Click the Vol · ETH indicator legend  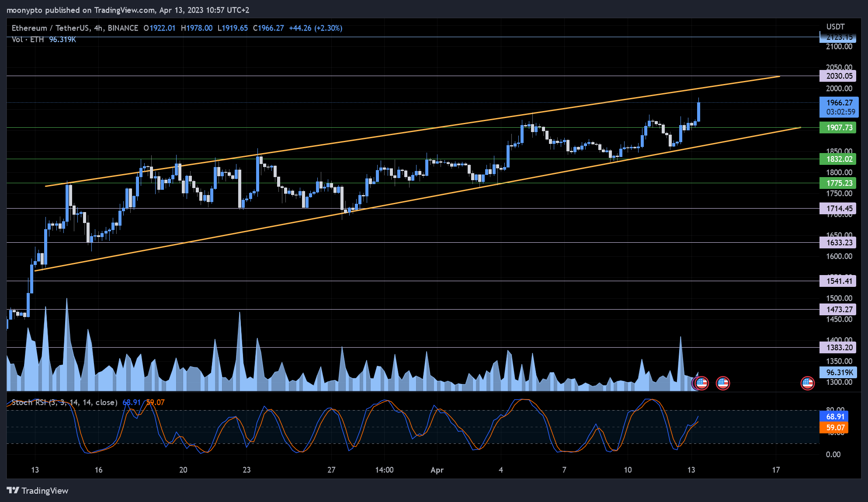(28, 39)
